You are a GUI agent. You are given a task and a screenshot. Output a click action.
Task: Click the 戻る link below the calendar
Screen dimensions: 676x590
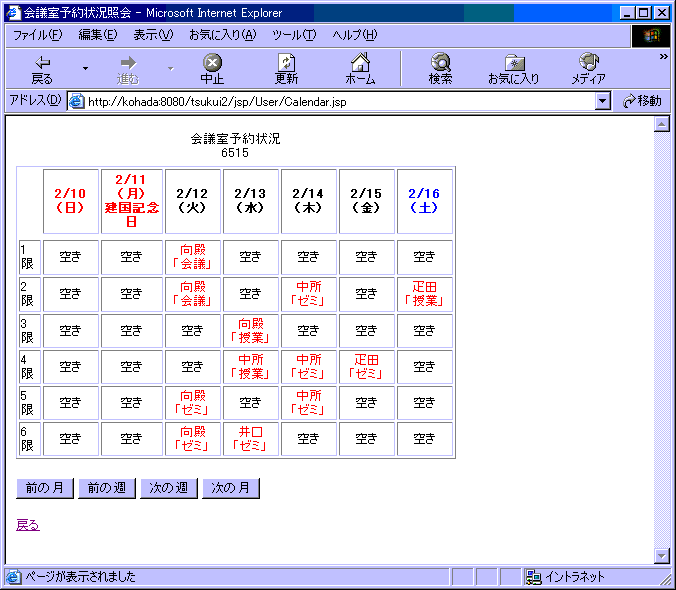click(x=28, y=525)
